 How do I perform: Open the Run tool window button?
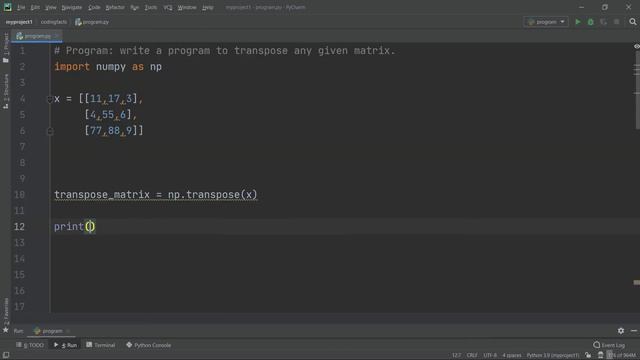pyautogui.click(x=66, y=345)
